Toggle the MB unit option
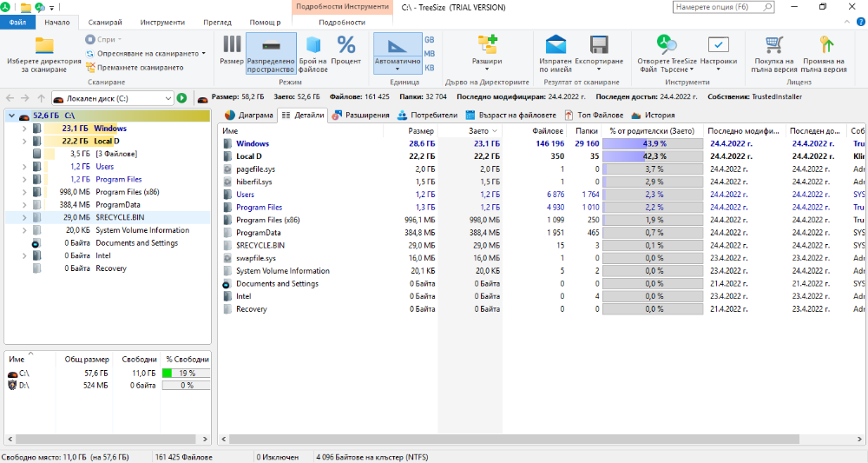This screenshot has height=463, width=868. coord(430,54)
